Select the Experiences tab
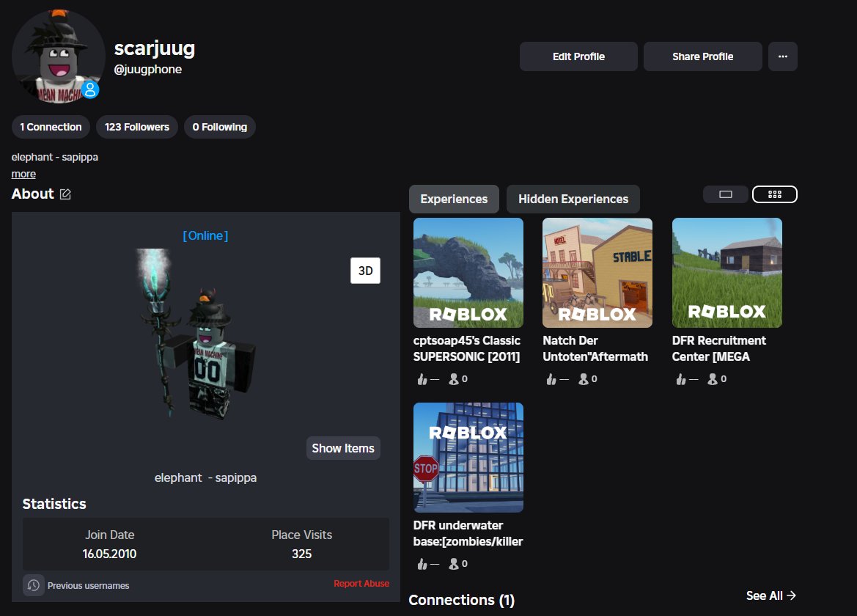Image resolution: width=857 pixels, height=616 pixels. tap(453, 199)
